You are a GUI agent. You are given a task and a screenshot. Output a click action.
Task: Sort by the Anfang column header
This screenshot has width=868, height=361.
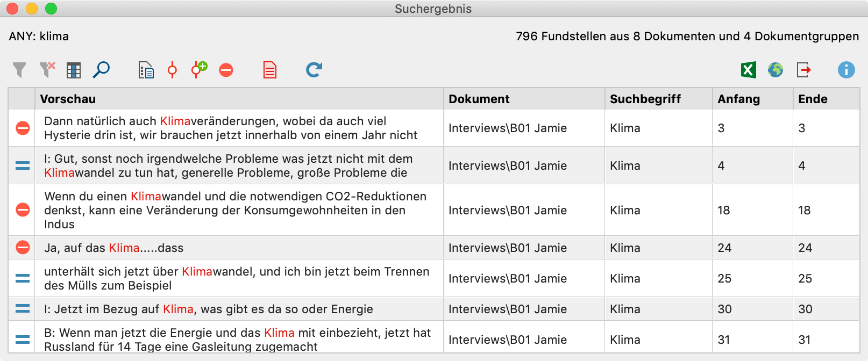[753, 99]
